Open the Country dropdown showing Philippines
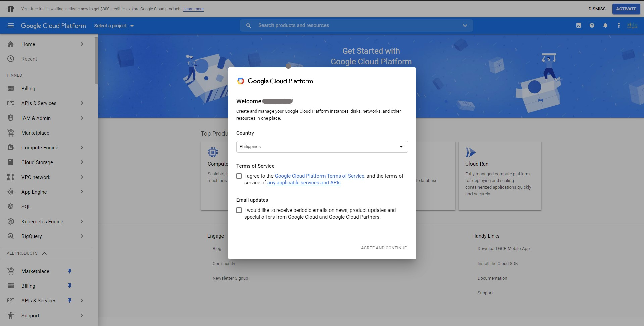The height and width of the screenshot is (326, 644). [322, 147]
